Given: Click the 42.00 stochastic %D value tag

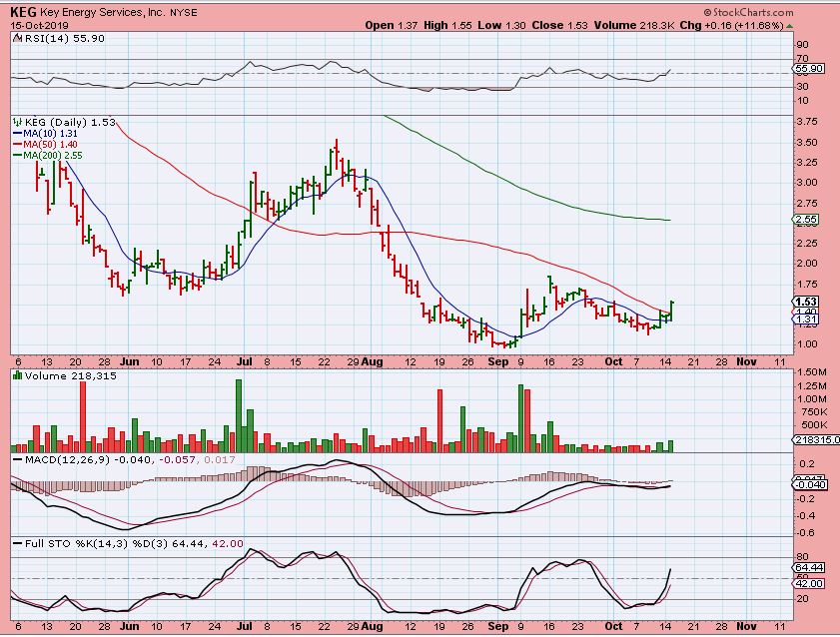Looking at the screenshot, I should click(x=808, y=583).
